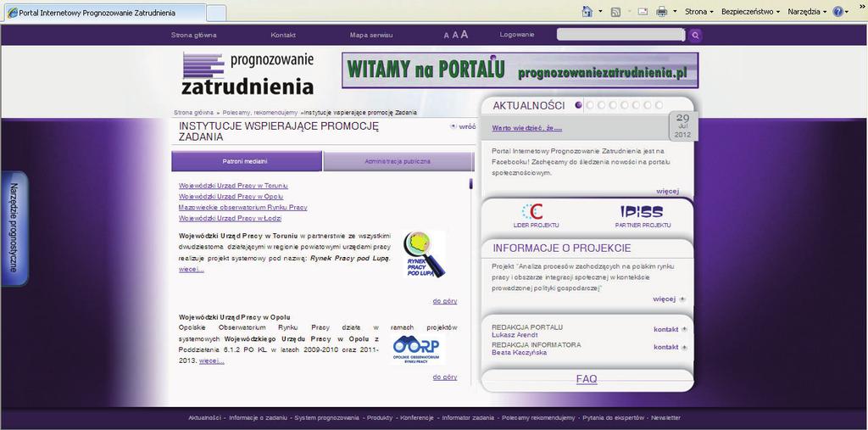Click the plus icon beside Beata Kaczyńska kontakt
The width and height of the screenshot is (868, 430).
685,348
